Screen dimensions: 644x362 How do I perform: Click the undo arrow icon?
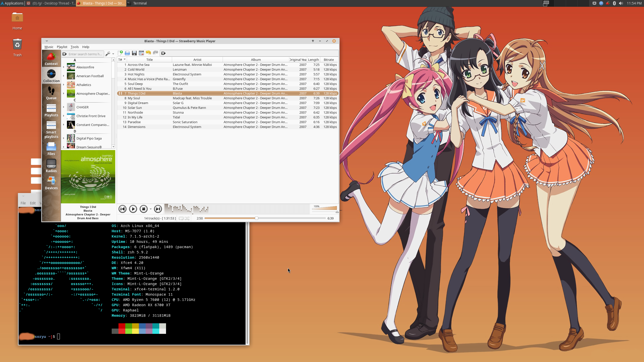click(x=148, y=53)
